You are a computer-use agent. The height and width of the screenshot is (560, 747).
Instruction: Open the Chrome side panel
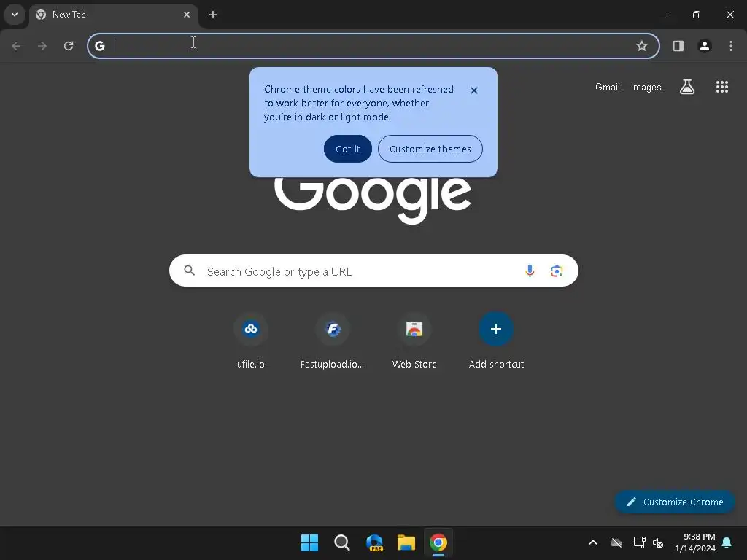(x=678, y=46)
